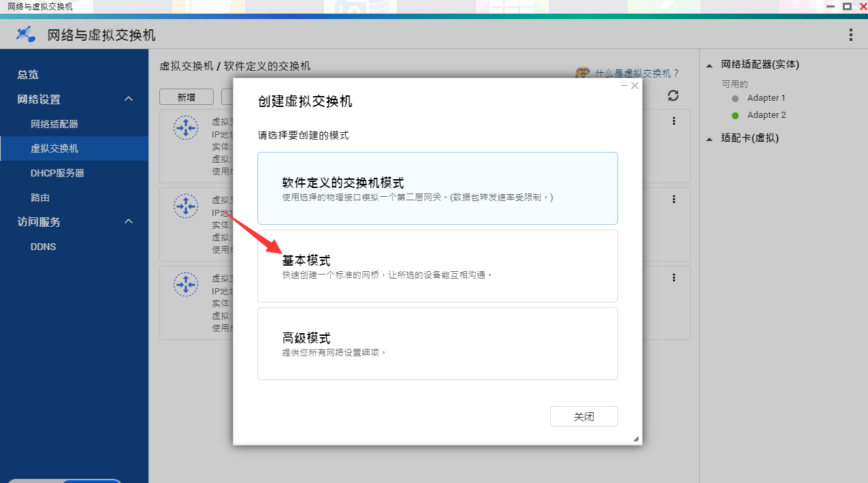Click the first virtual switch icon
This screenshot has width=868, height=483.
186,127
